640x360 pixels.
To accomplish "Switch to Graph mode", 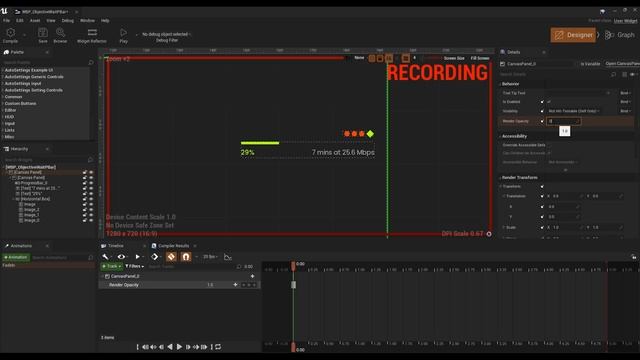I will pyautogui.click(x=620, y=35).
